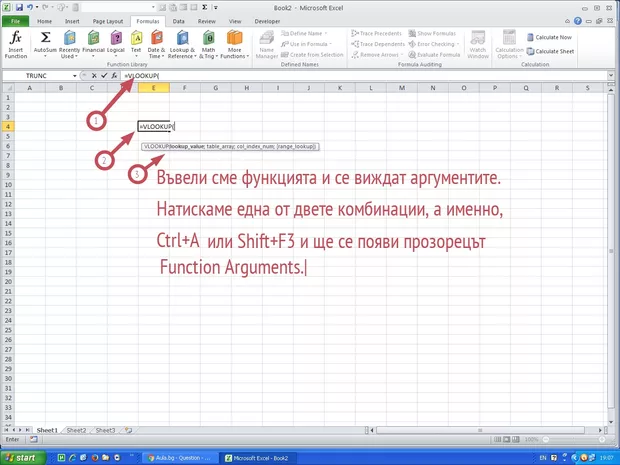Switch to Page Break Preview in status bar

(x=516, y=439)
